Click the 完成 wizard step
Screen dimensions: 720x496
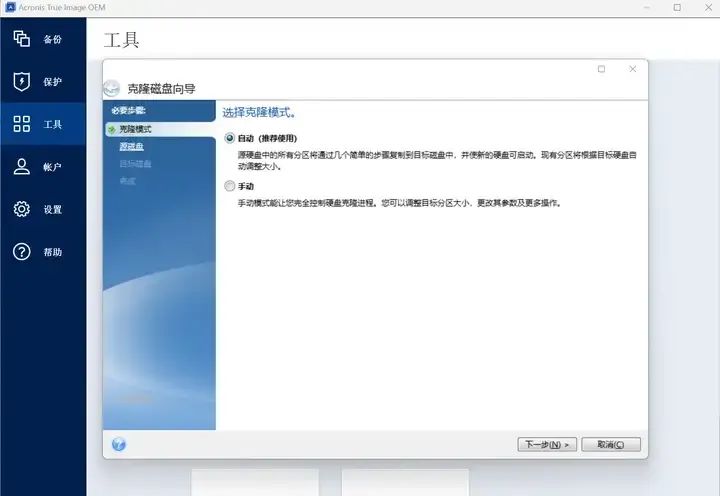(x=128, y=181)
